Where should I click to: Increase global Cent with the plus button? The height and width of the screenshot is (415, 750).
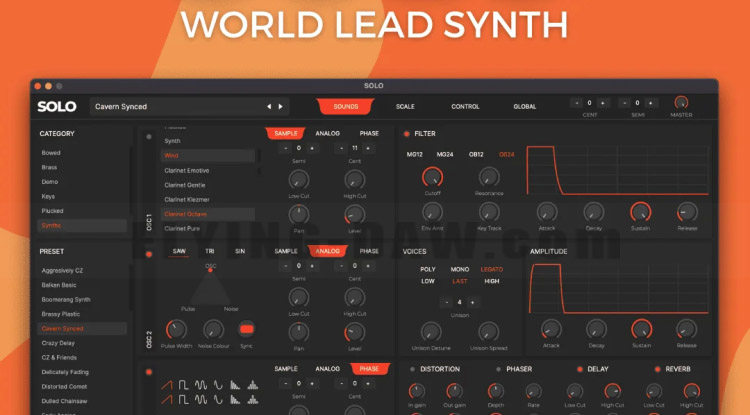[x=603, y=103]
